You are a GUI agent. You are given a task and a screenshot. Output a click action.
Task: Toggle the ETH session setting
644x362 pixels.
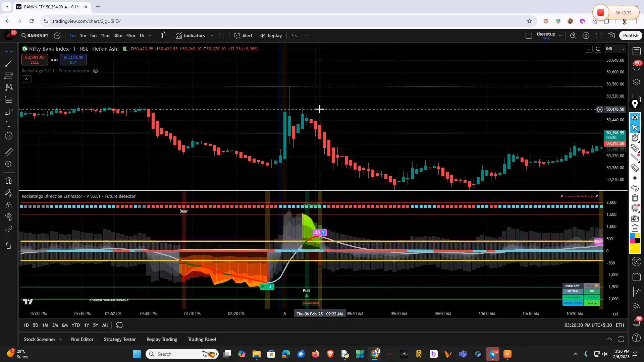(x=620, y=325)
